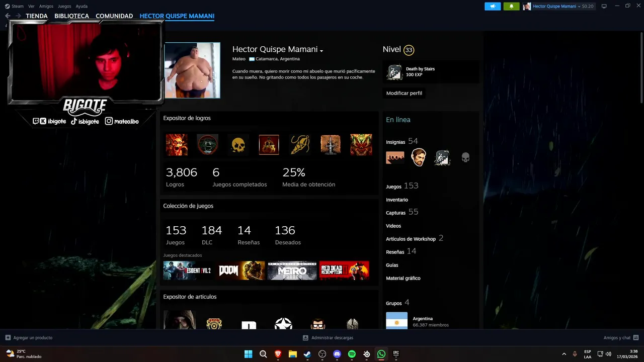Viewport: 644px width, 362px height.
Task: Open WhatsApp from the taskbar
Action: coord(381,354)
